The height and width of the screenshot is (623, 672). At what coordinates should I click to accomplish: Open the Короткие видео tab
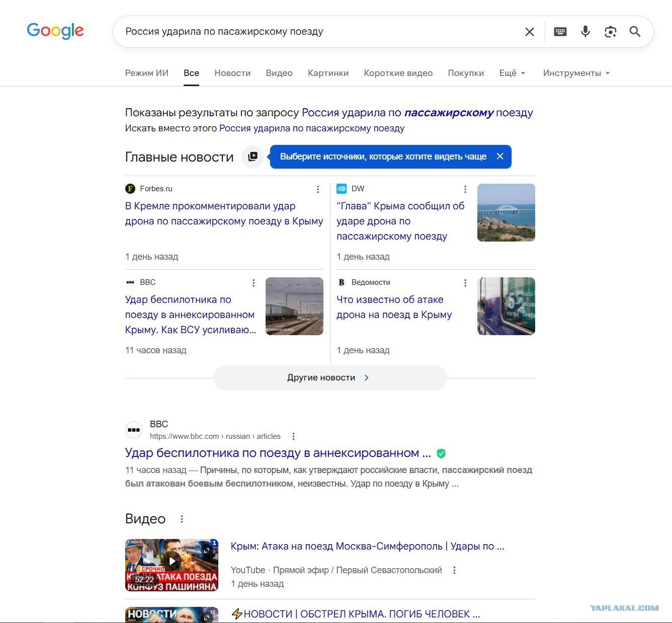[x=398, y=73]
